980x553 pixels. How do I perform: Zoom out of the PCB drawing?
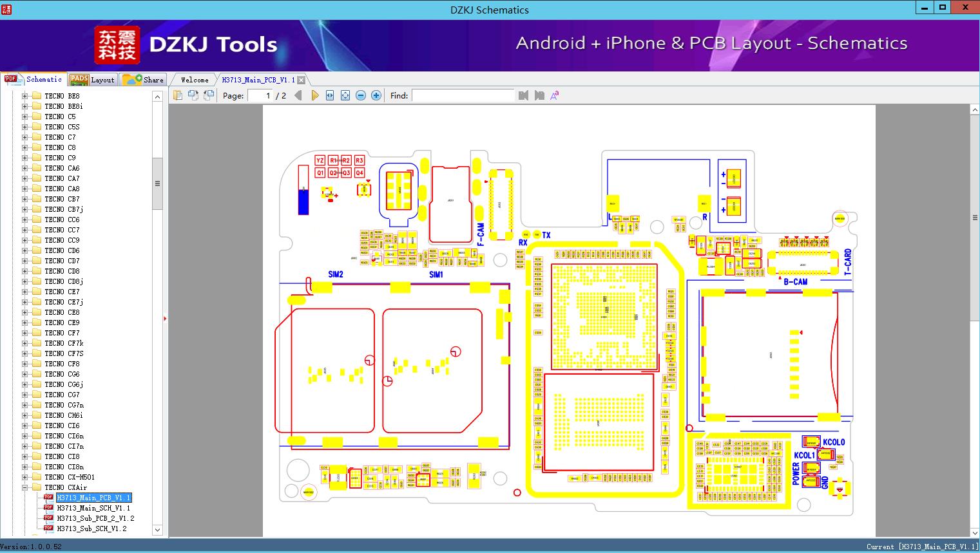coord(361,95)
